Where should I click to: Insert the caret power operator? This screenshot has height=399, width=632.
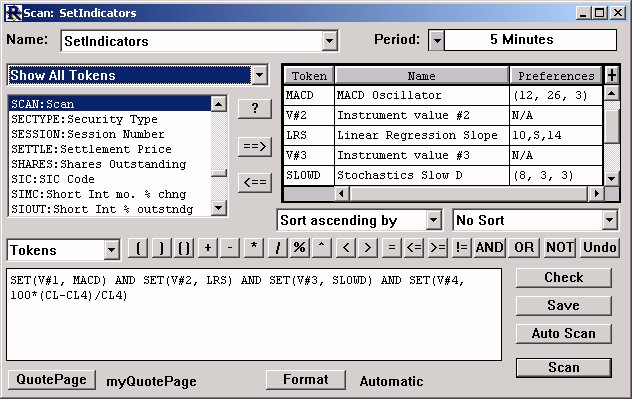(322, 248)
